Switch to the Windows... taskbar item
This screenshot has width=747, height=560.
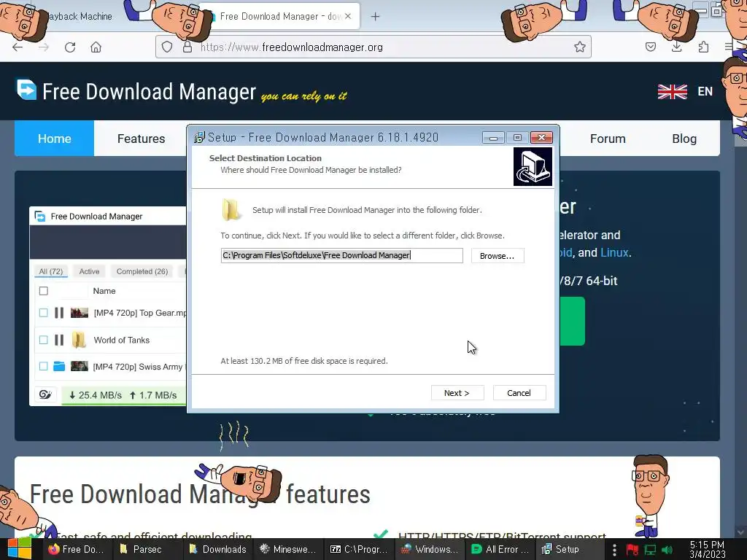pos(429,549)
